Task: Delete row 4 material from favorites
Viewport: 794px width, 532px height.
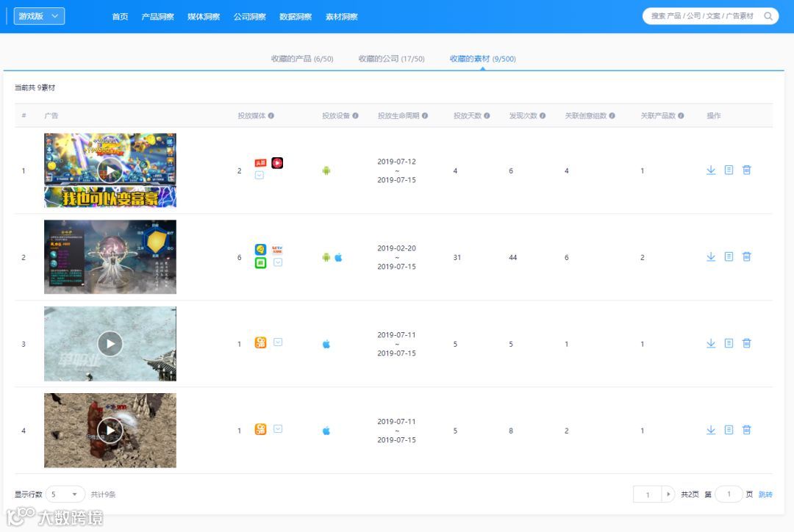Action: (x=746, y=430)
